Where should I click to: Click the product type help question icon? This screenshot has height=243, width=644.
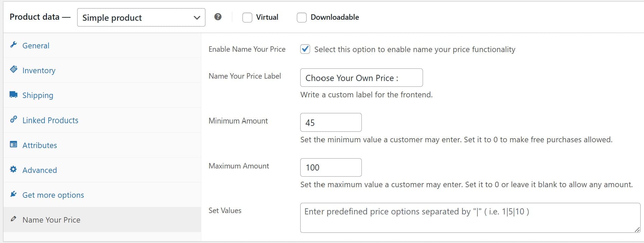click(x=218, y=17)
